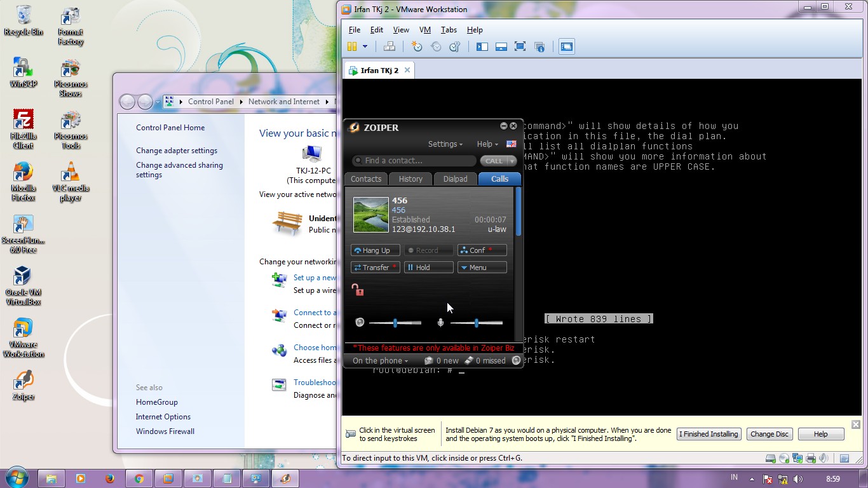
Task: Click Chrome icon in the taskbar
Action: tap(139, 478)
